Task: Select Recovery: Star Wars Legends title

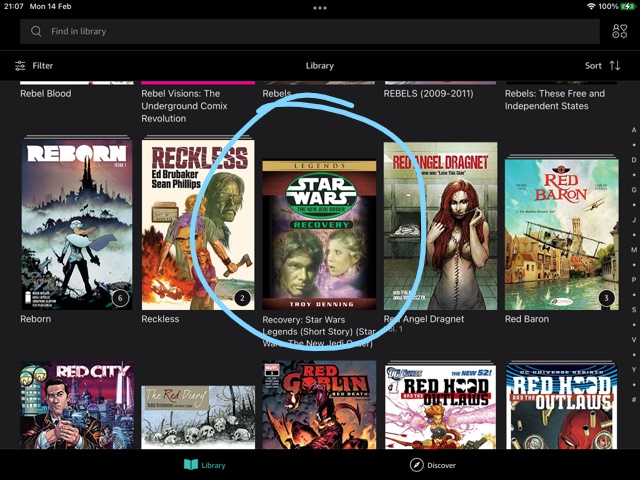Action: click(x=319, y=331)
